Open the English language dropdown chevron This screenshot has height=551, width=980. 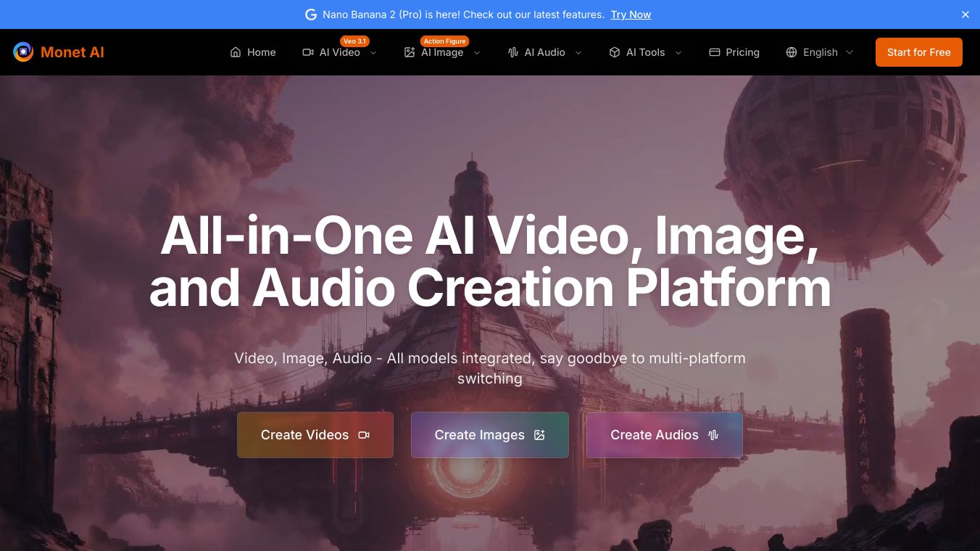(x=850, y=52)
